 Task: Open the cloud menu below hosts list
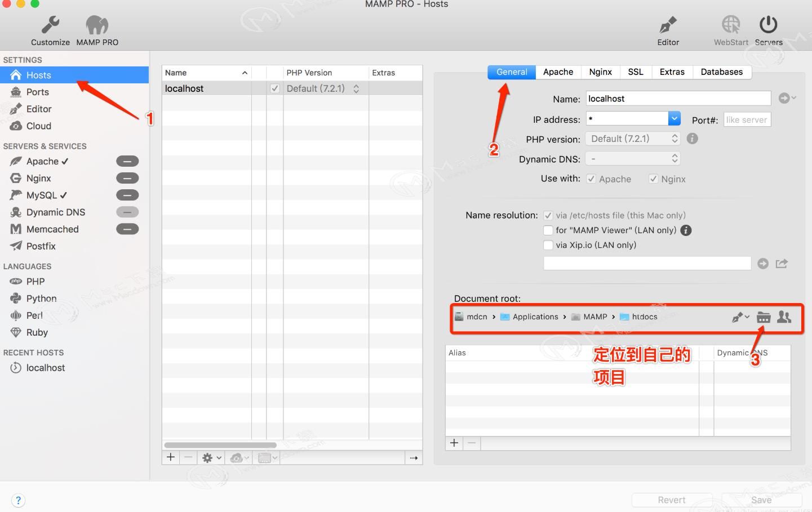(x=239, y=458)
